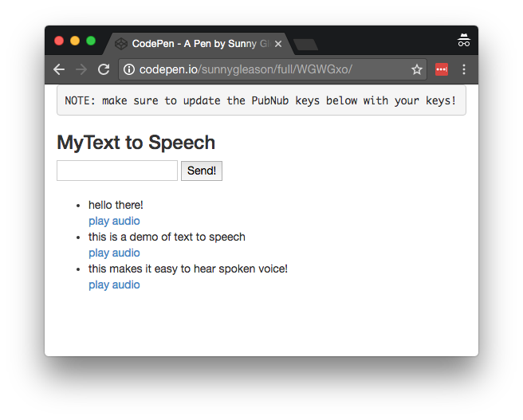Click the forward navigation arrow
523x420 pixels.
point(81,69)
